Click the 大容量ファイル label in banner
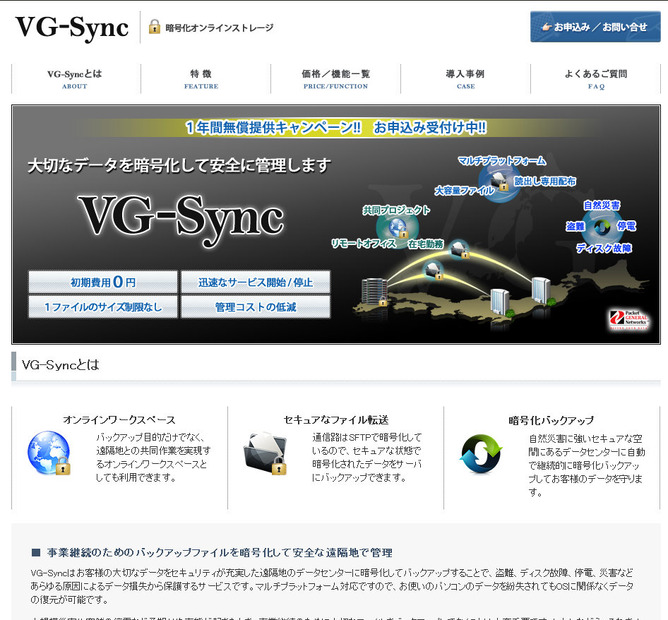 [464, 190]
